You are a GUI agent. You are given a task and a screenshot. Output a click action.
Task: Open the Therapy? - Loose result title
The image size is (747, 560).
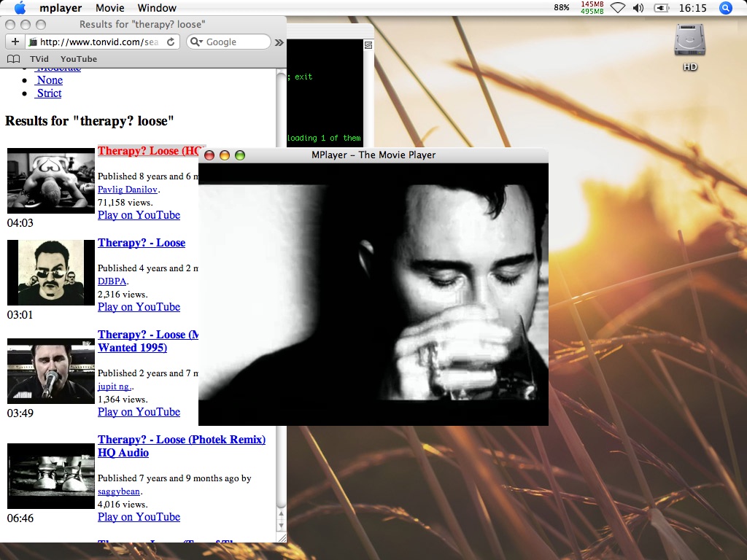click(x=142, y=243)
